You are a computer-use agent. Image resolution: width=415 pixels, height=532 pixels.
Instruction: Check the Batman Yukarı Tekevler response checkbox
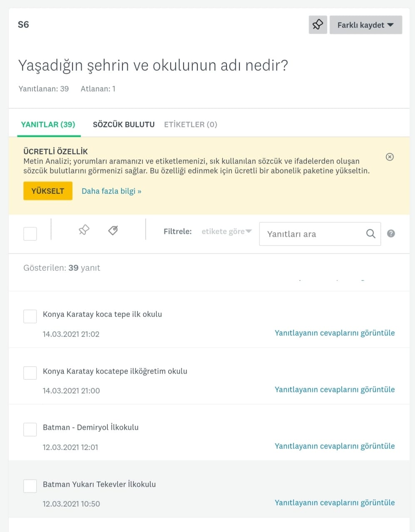tap(30, 486)
